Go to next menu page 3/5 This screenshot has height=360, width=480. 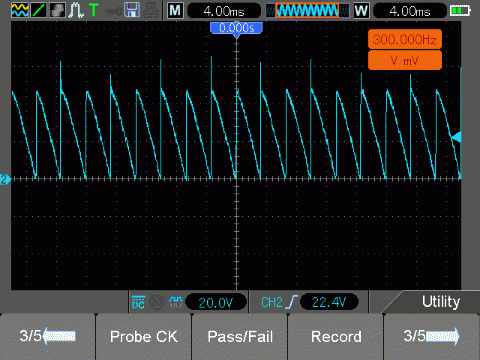[432, 337]
